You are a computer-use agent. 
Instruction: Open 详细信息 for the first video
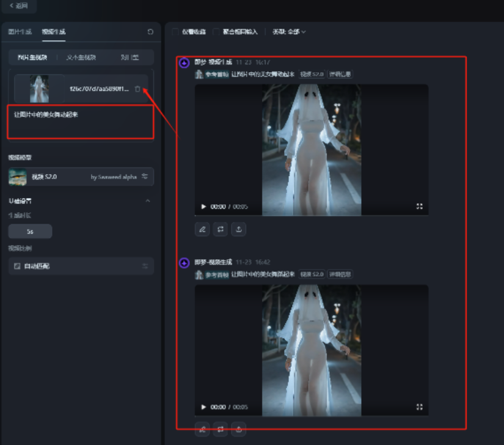[x=340, y=75]
